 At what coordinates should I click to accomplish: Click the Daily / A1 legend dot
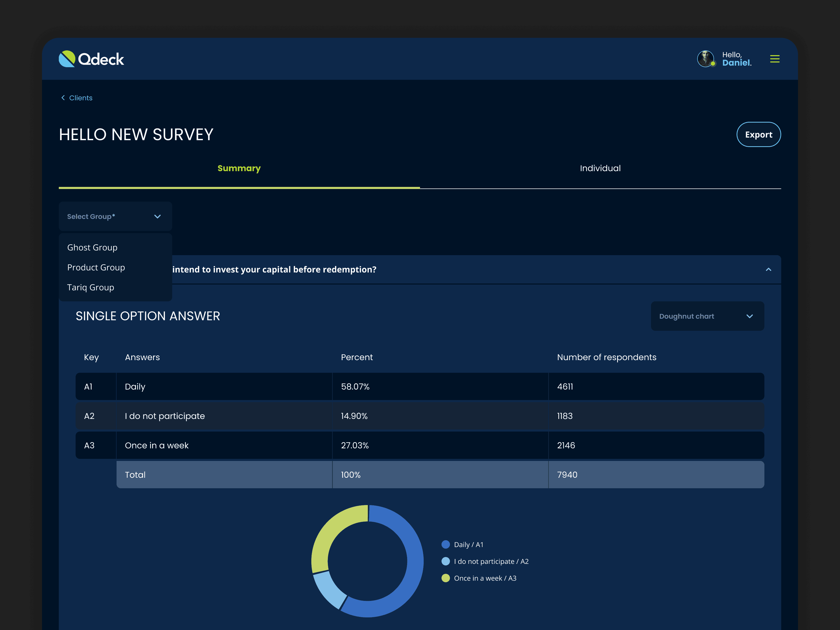pos(445,545)
